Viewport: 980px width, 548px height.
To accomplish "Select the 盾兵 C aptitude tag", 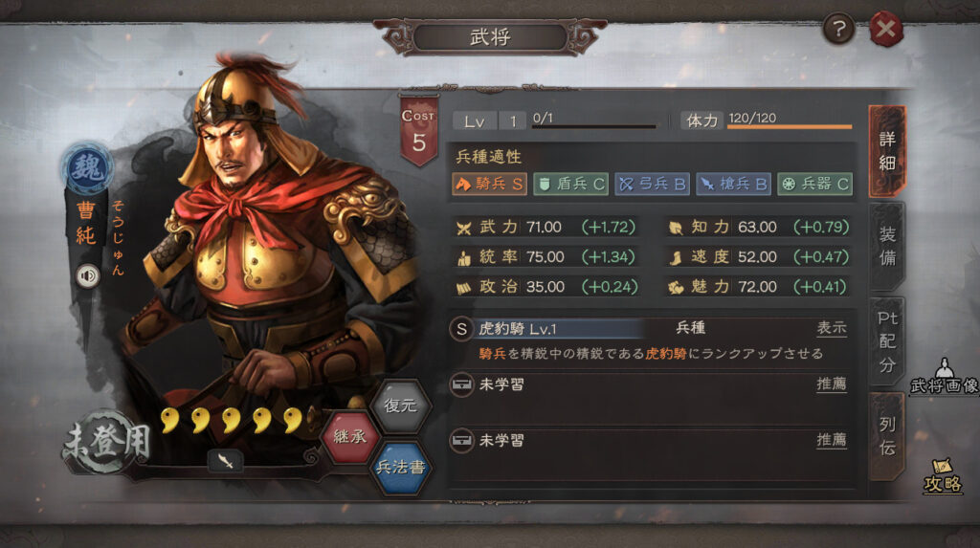I will [570, 184].
